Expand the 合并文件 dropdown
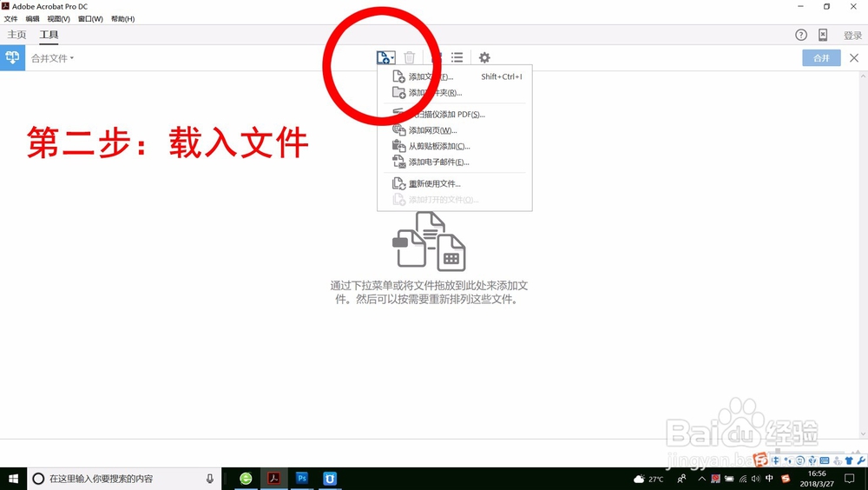868x490 pixels. (x=53, y=58)
